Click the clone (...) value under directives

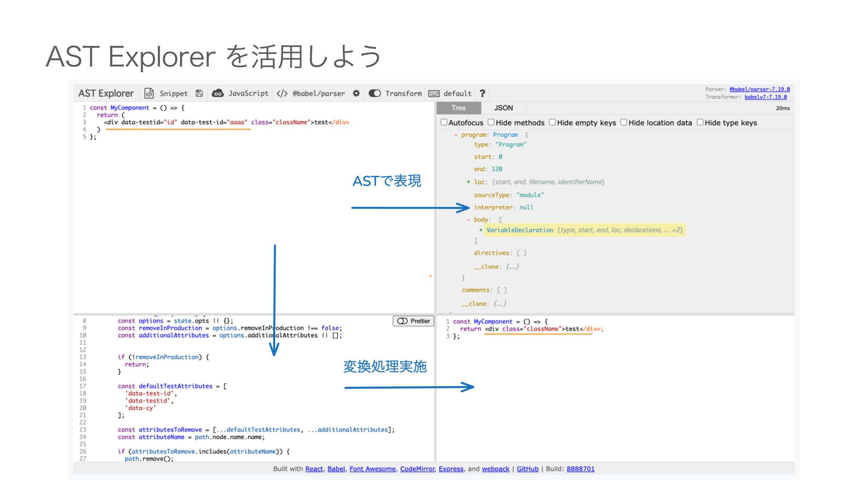pos(512,267)
